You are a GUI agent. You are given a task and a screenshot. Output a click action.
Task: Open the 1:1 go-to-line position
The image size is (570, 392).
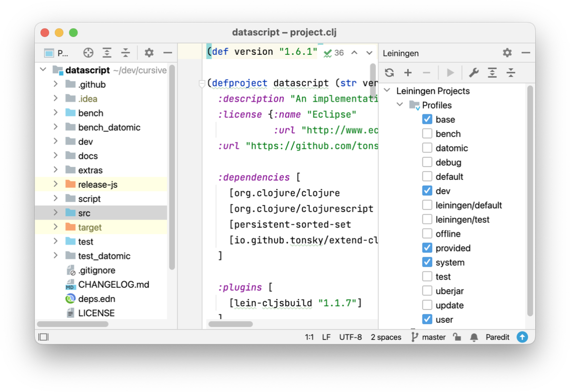pyautogui.click(x=309, y=337)
